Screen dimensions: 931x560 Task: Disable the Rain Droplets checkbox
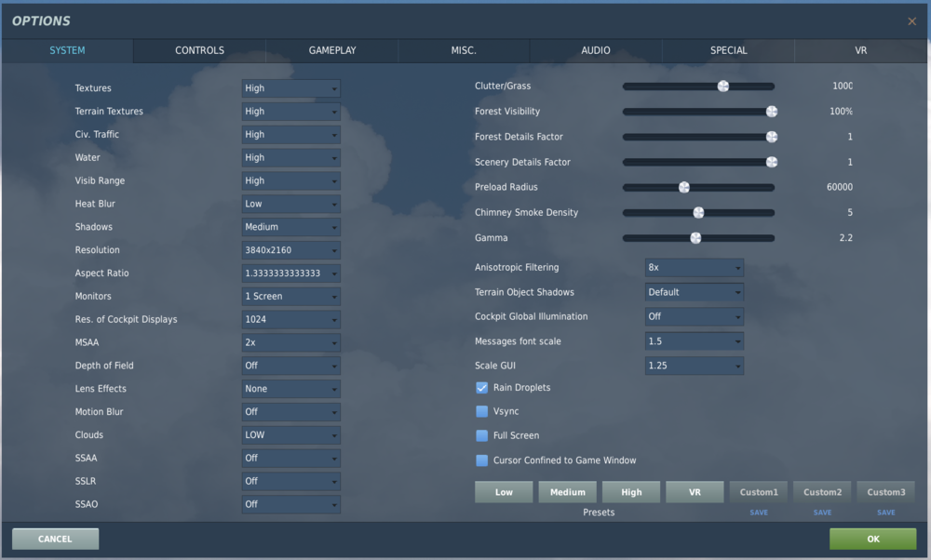coord(481,387)
